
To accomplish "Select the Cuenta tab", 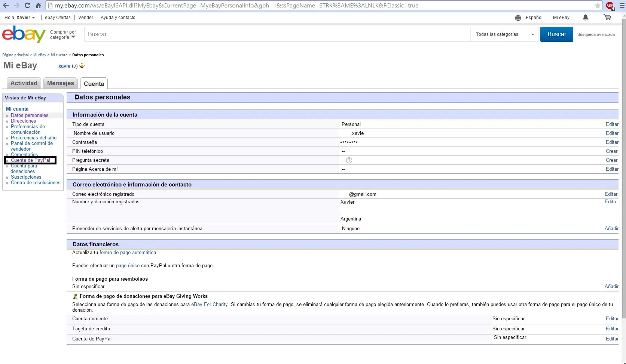I will pyautogui.click(x=94, y=84).
